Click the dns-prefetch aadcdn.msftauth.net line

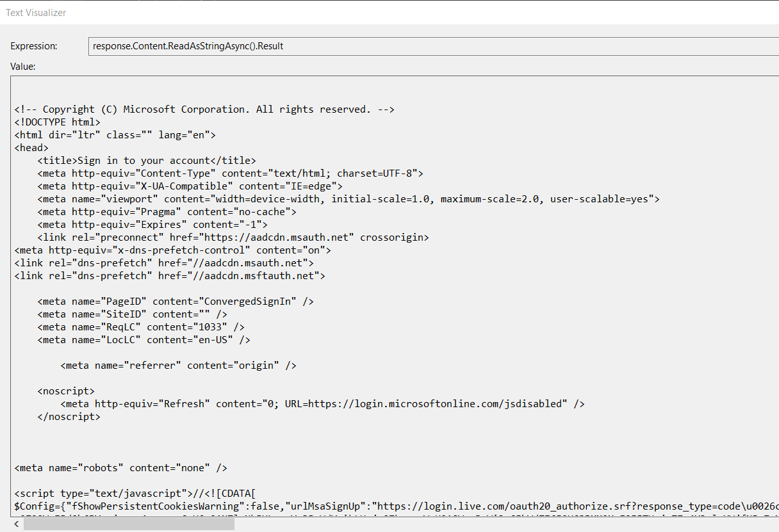click(170, 276)
